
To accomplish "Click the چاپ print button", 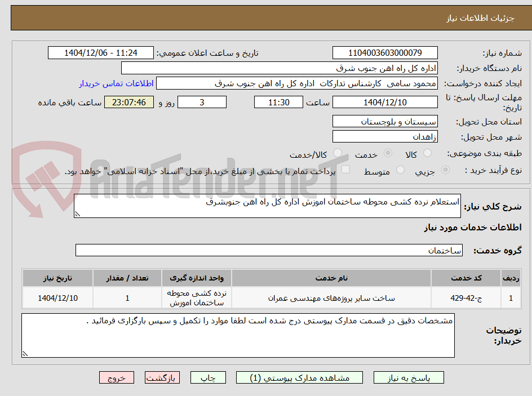I will point(208,377).
